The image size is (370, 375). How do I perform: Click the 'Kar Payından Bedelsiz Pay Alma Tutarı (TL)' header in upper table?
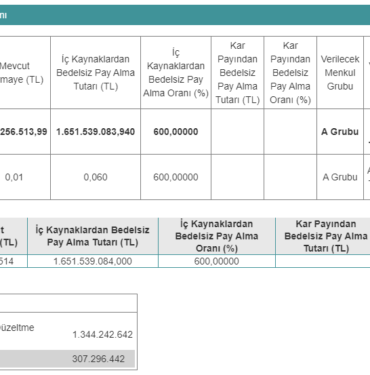237,73
